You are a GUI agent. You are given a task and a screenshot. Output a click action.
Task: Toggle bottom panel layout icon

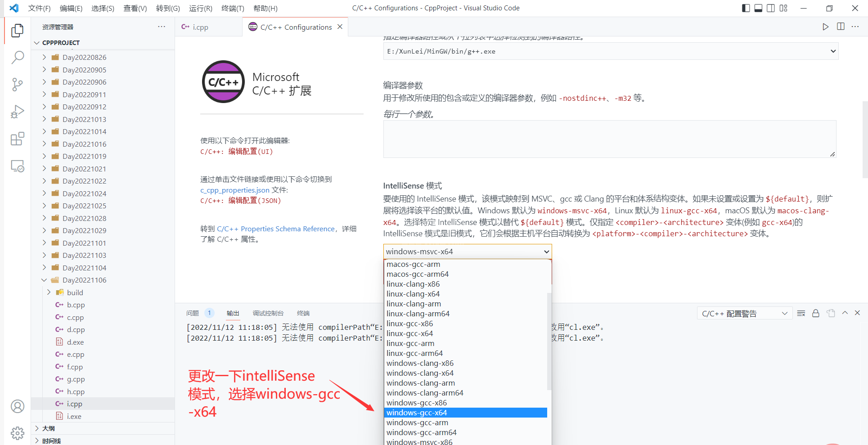tap(758, 8)
